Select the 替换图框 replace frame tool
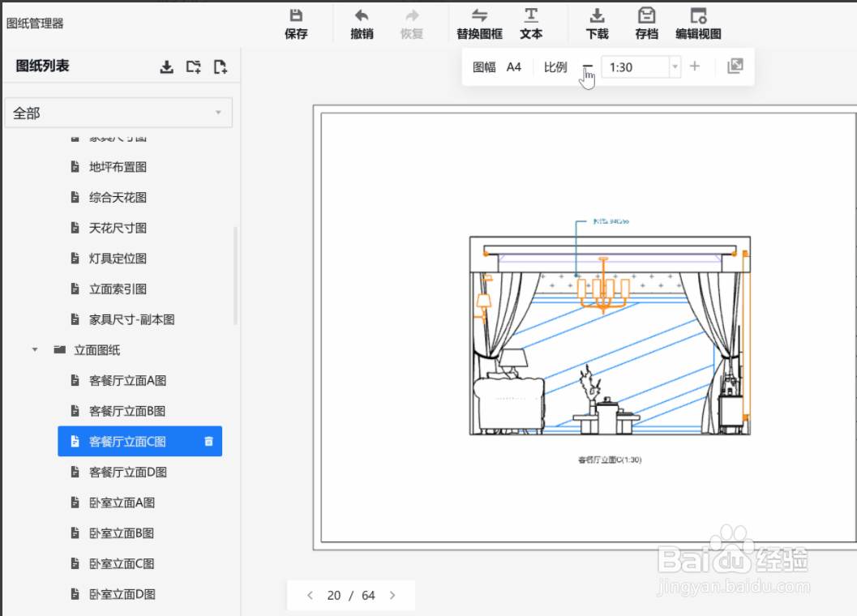 pos(479,22)
